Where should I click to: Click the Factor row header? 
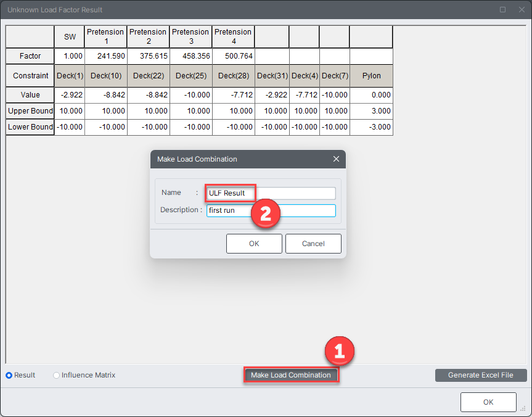click(x=30, y=56)
